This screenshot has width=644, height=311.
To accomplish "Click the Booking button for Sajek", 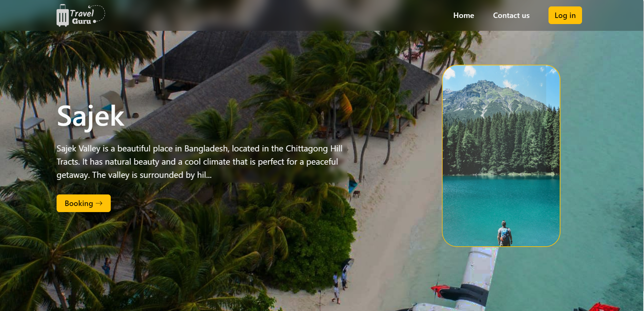I will [84, 203].
